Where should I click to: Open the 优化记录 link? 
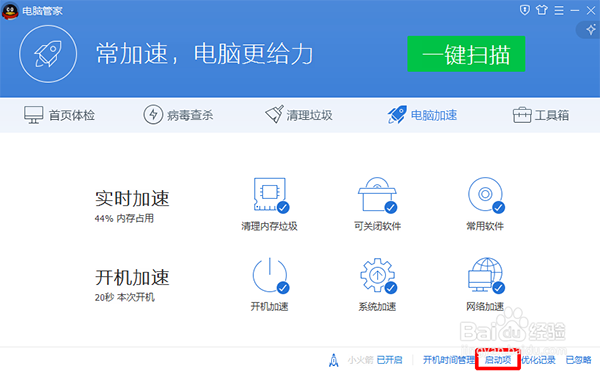(538, 360)
